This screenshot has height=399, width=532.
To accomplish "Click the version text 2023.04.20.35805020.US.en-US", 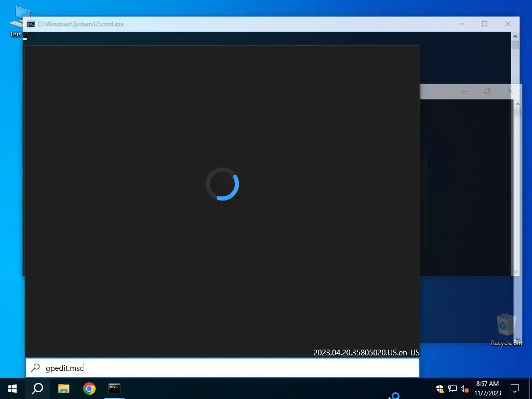I will coord(366,353).
